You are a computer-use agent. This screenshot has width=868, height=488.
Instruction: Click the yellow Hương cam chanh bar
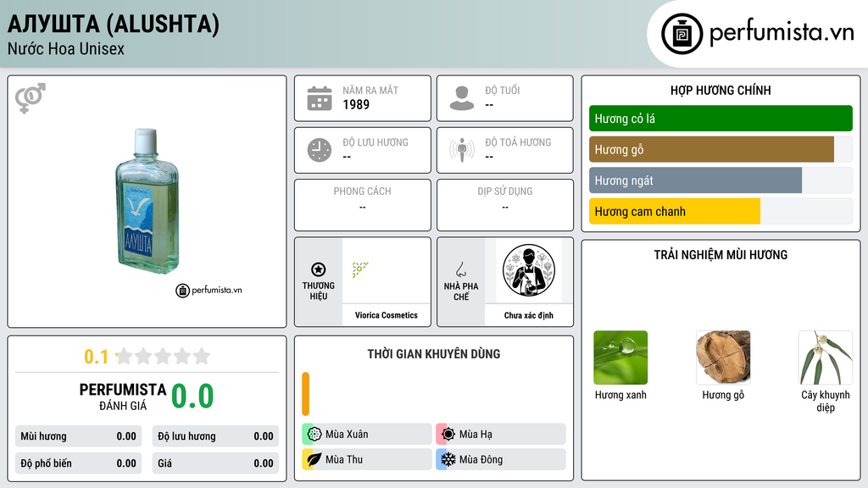[674, 211]
